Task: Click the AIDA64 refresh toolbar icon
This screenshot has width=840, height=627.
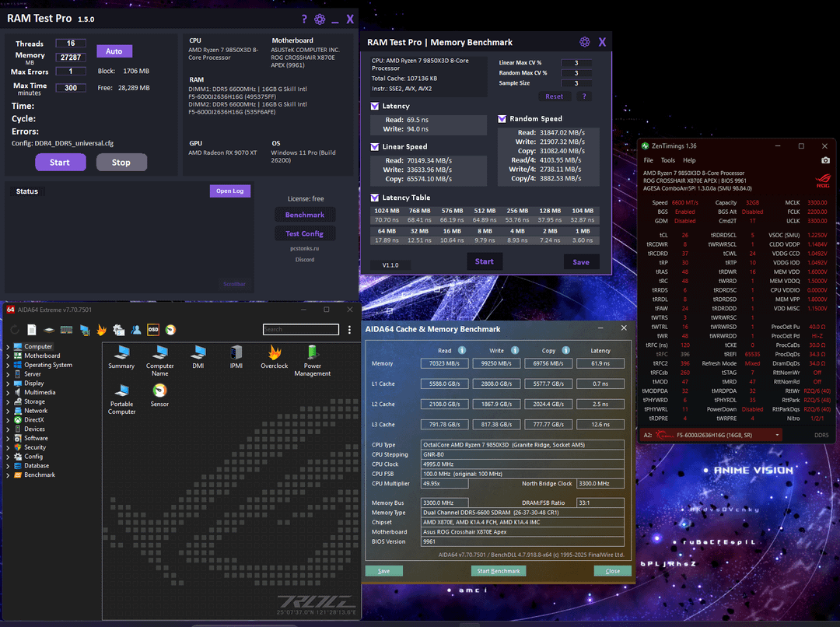Action: click(x=15, y=330)
